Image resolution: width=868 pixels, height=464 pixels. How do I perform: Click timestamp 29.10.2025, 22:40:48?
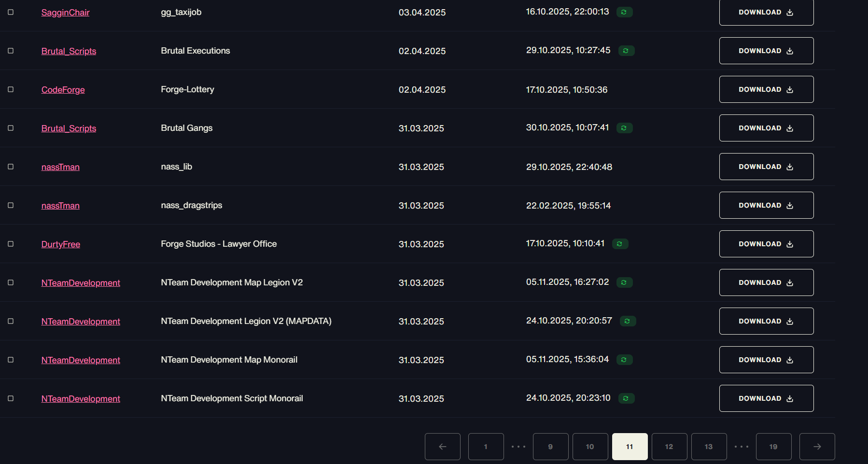point(569,167)
